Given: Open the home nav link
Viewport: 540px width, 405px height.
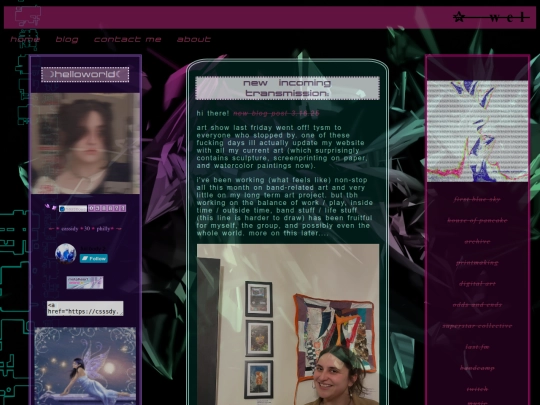Looking at the screenshot, I should 25,39.
